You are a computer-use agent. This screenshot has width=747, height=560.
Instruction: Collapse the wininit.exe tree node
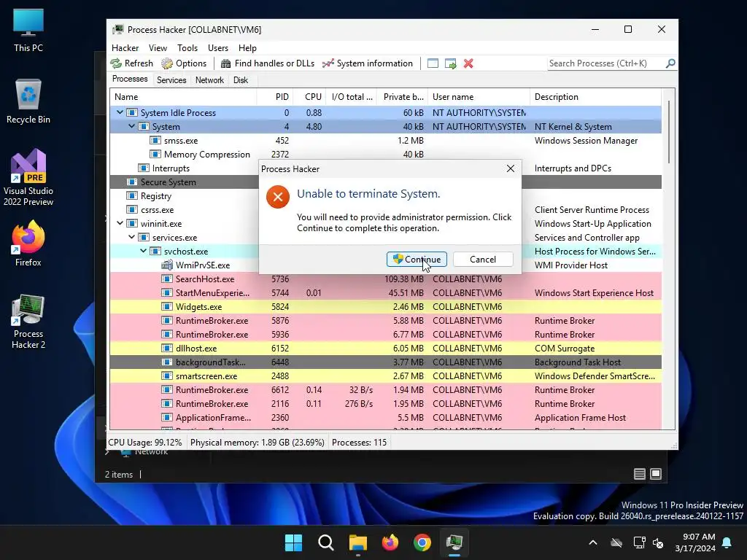(x=120, y=223)
